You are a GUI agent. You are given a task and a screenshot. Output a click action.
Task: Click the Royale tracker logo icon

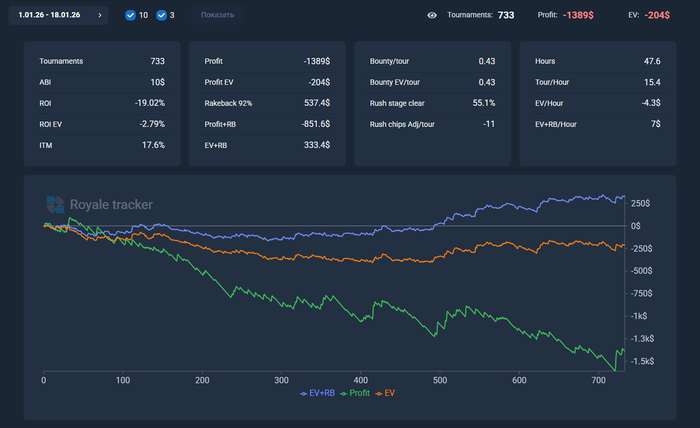tap(55, 204)
